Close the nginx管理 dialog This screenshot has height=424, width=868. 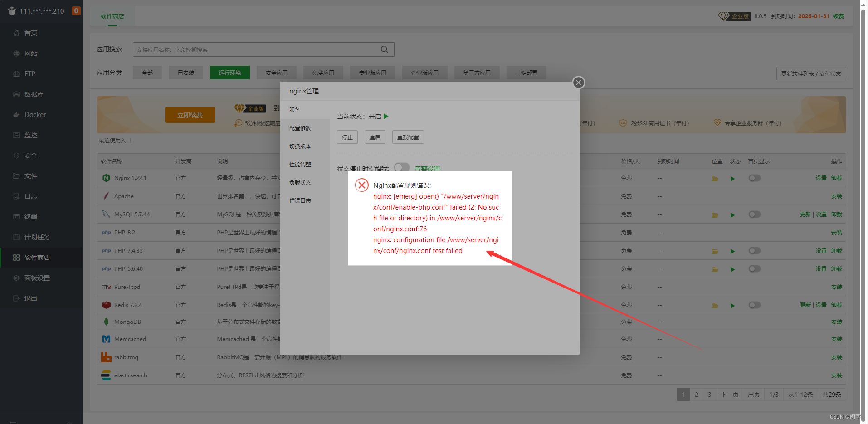click(x=578, y=83)
